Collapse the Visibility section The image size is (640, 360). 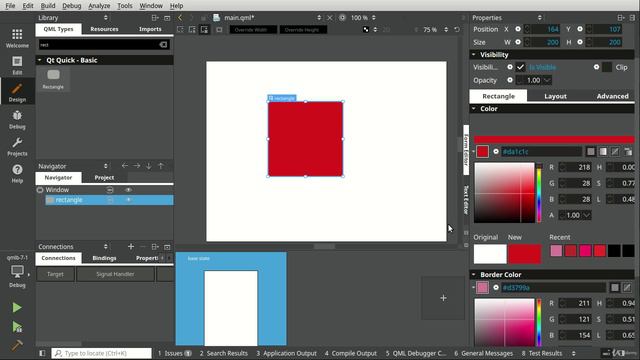[473, 54]
